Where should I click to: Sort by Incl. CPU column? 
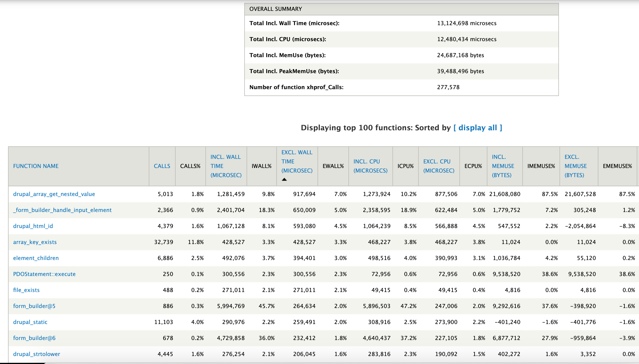click(370, 166)
